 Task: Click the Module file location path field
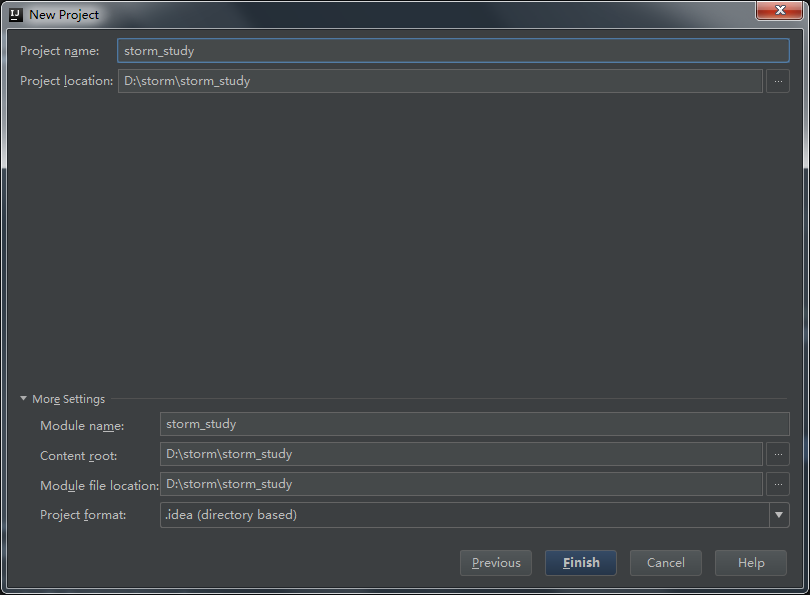click(x=461, y=484)
